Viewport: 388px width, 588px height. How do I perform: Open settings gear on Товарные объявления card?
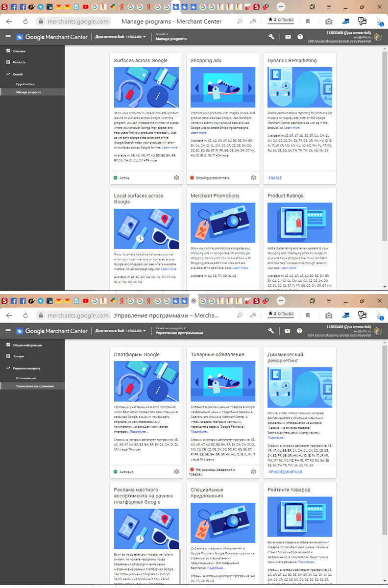point(253,472)
